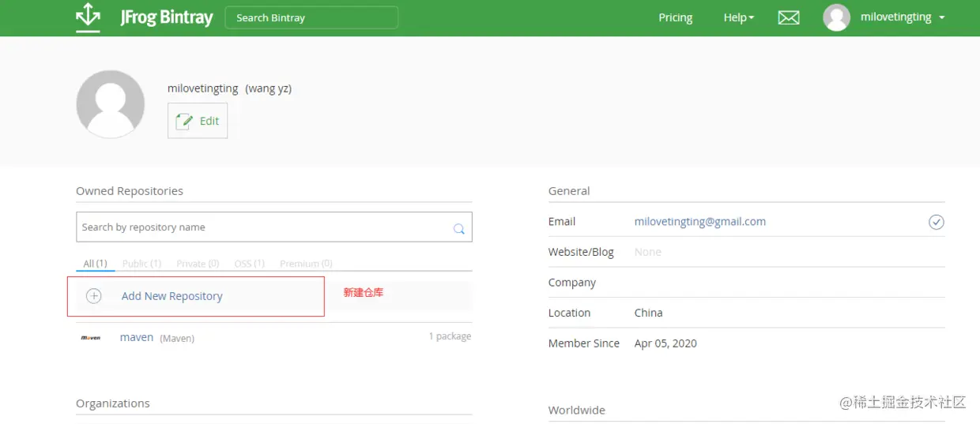This screenshot has height=424, width=980.
Task: Click the JFrog Bintray download logo icon
Action: click(88, 17)
